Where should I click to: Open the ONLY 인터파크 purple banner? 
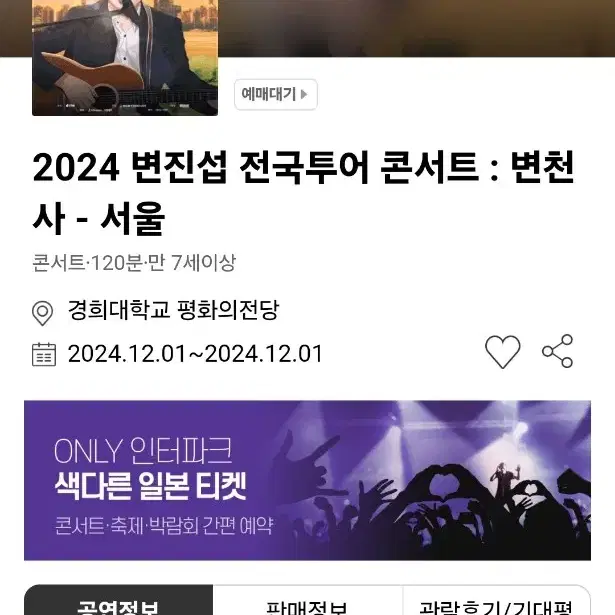coord(308,480)
